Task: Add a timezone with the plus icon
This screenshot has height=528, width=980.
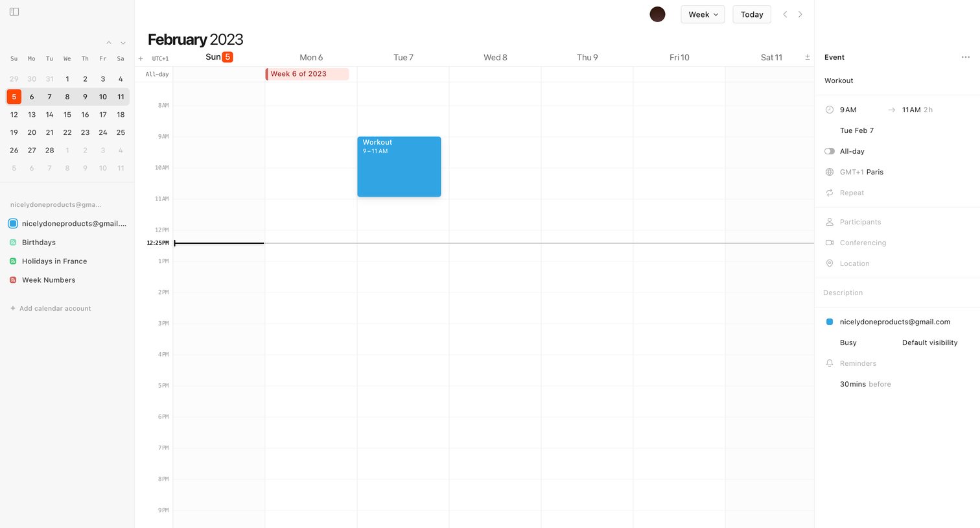Action: [x=141, y=58]
